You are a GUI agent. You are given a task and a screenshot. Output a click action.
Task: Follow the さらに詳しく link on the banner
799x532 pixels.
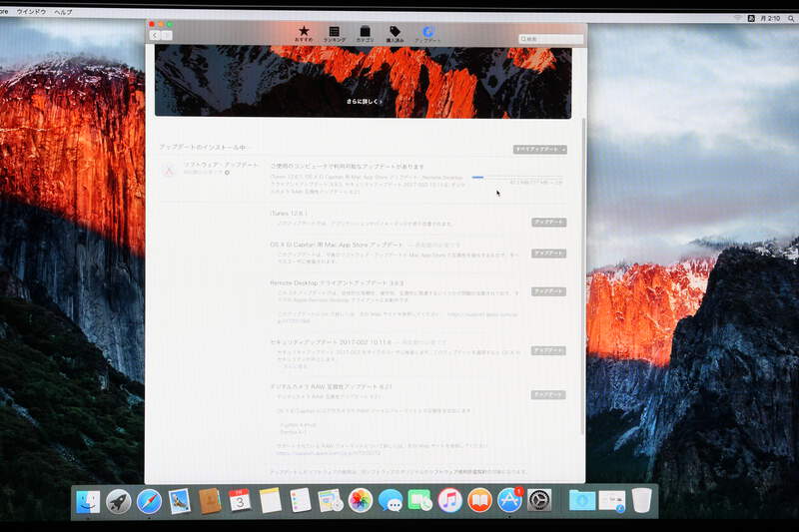coord(364,101)
